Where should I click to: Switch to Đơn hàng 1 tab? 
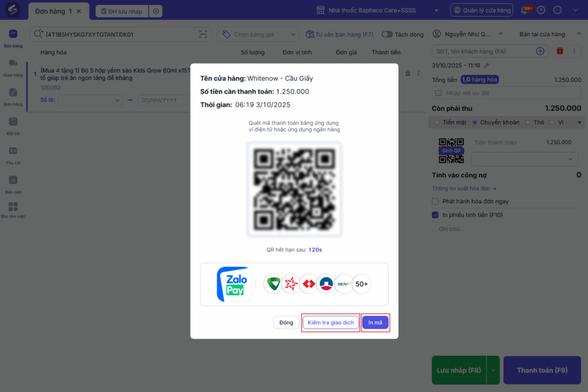point(53,11)
